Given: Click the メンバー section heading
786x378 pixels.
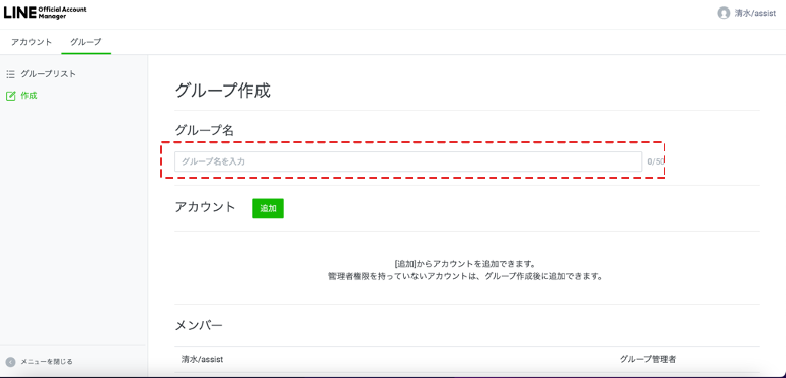Looking at the screenshot, I should click(x=199, y=325).
